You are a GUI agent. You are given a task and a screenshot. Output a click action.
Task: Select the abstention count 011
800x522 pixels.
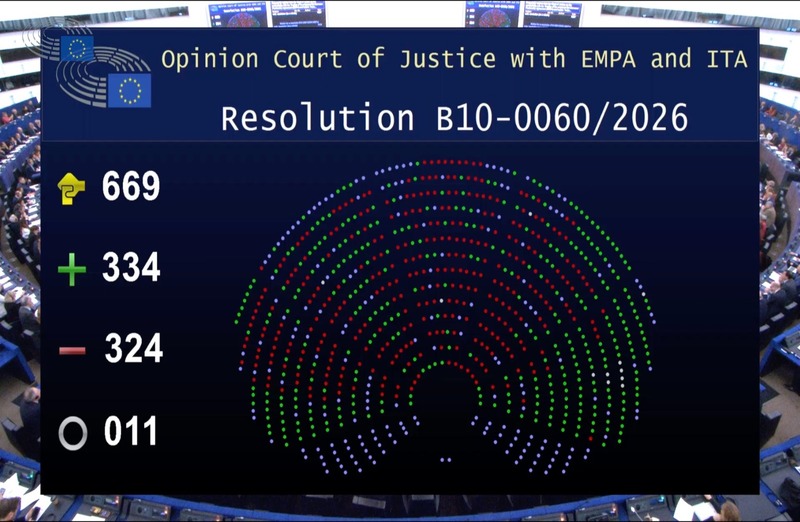click(131, 433)
